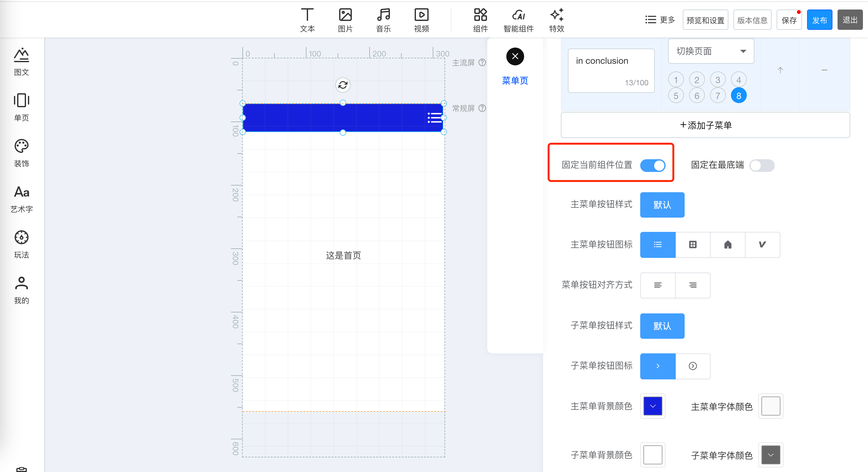Select page number 6
Image resolution: width=868 pixels, height=472 pixels.
[x=696, y=96]
